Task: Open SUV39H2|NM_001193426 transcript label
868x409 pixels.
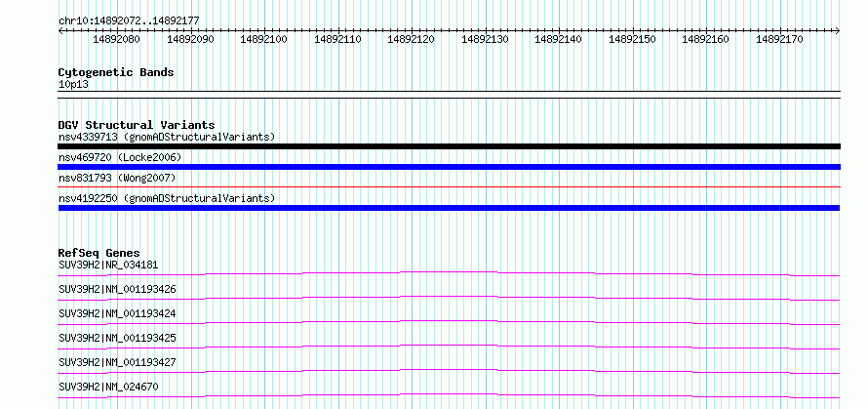Action: coord(117,289)
